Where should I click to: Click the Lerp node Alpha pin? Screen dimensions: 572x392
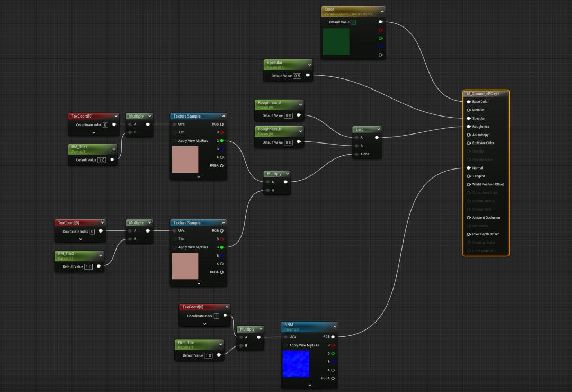tap(357, 154)
